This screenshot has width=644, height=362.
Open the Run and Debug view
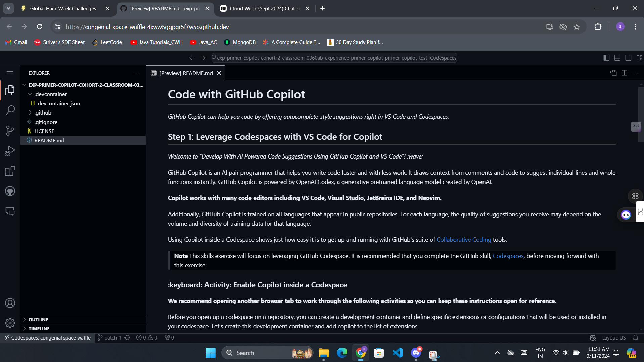[10, 151]
